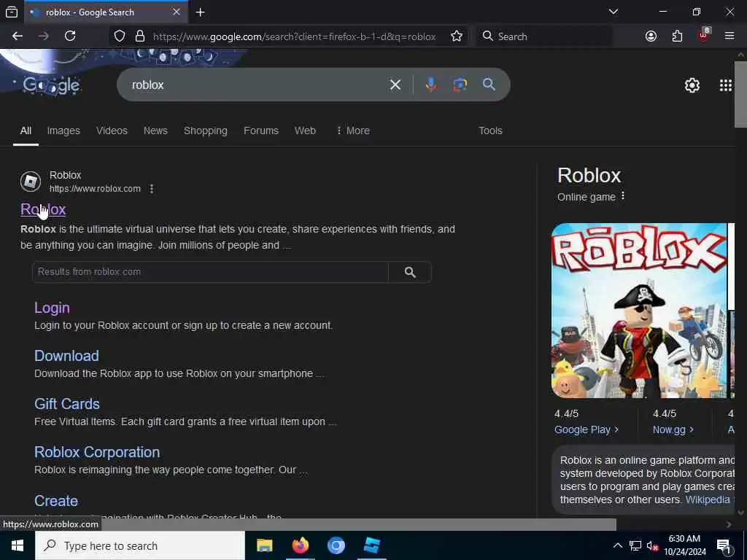Reload the page with the refresh icon

click(70, 36)
